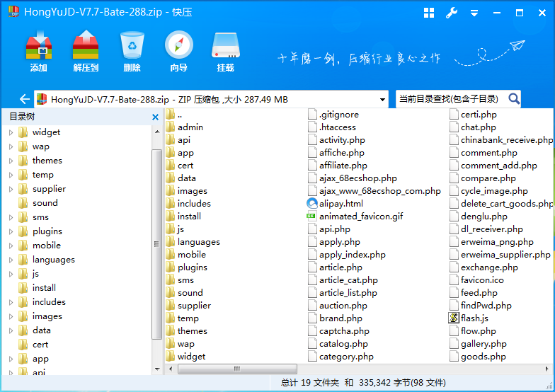555x392 pixels.
Task: Expand the supplier tree node
Action: 11,189
